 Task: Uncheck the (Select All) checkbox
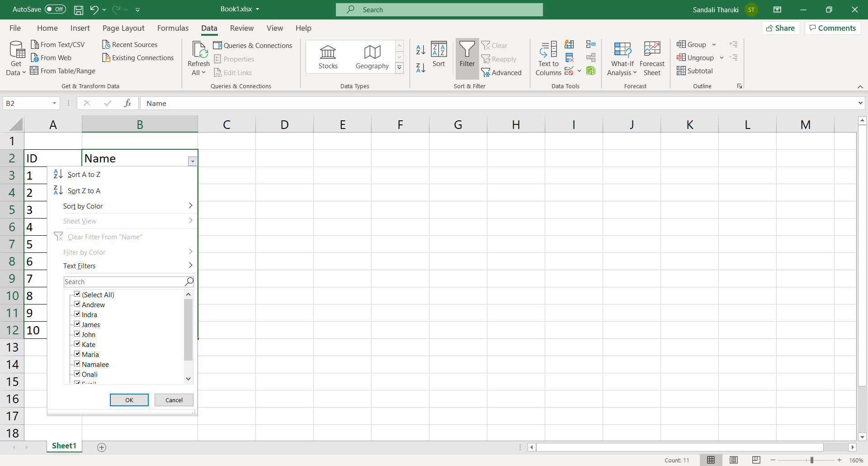point(77,295)
